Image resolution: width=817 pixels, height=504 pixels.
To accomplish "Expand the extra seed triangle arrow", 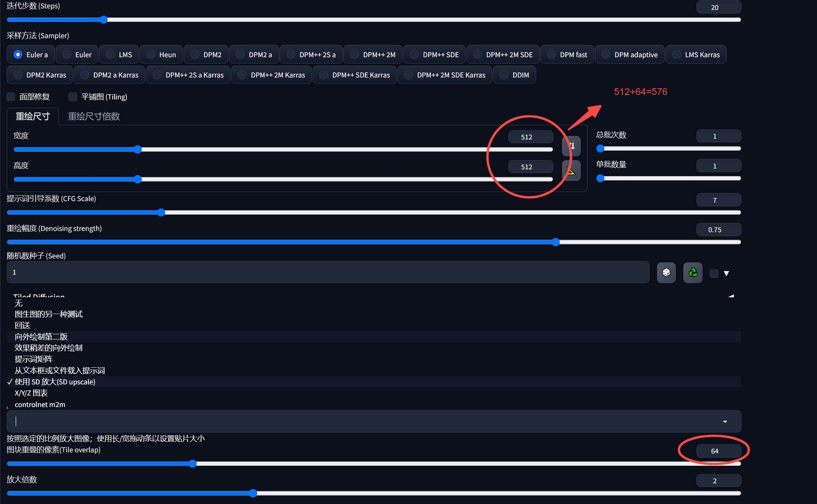I will 726,273.
